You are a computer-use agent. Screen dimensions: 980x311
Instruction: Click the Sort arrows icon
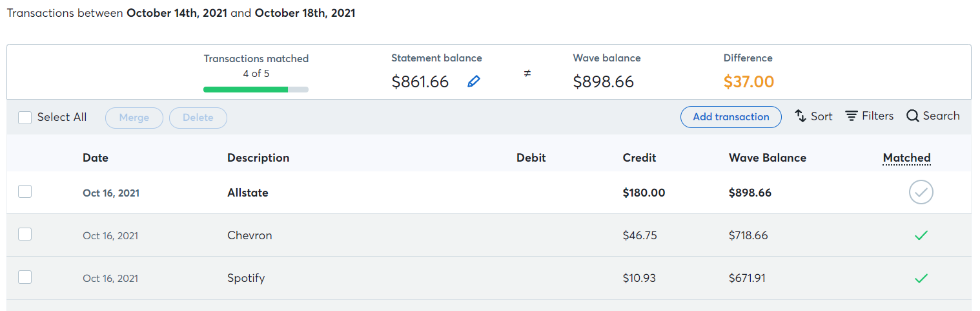(x=801, y=116)
